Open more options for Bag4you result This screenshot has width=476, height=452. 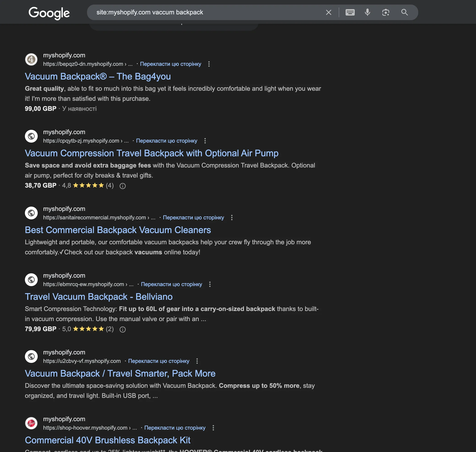209,64
